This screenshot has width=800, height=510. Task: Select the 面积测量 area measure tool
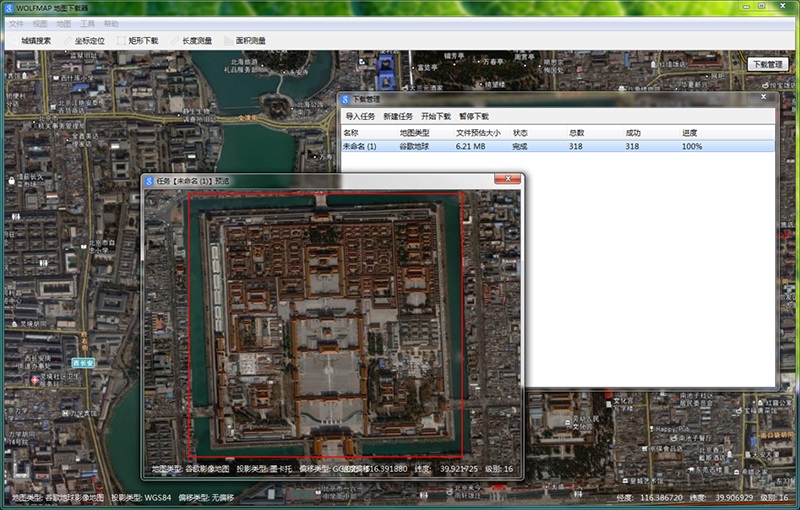(x=245, y=40)
